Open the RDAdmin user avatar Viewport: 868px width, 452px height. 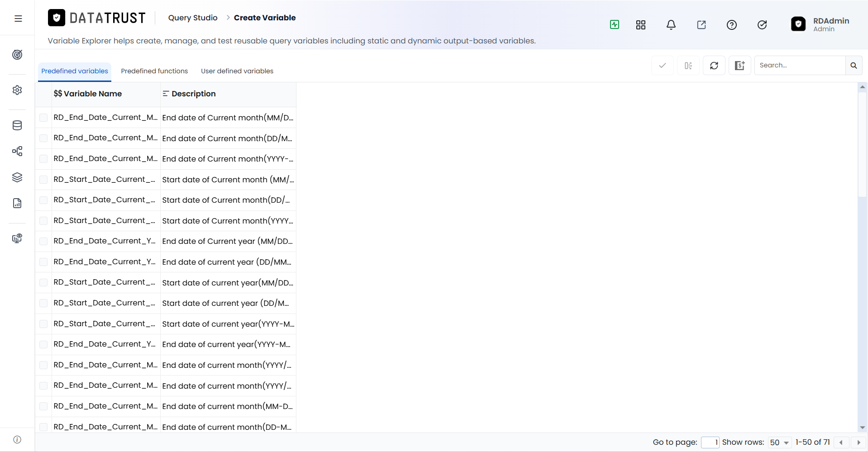[798, 24]
